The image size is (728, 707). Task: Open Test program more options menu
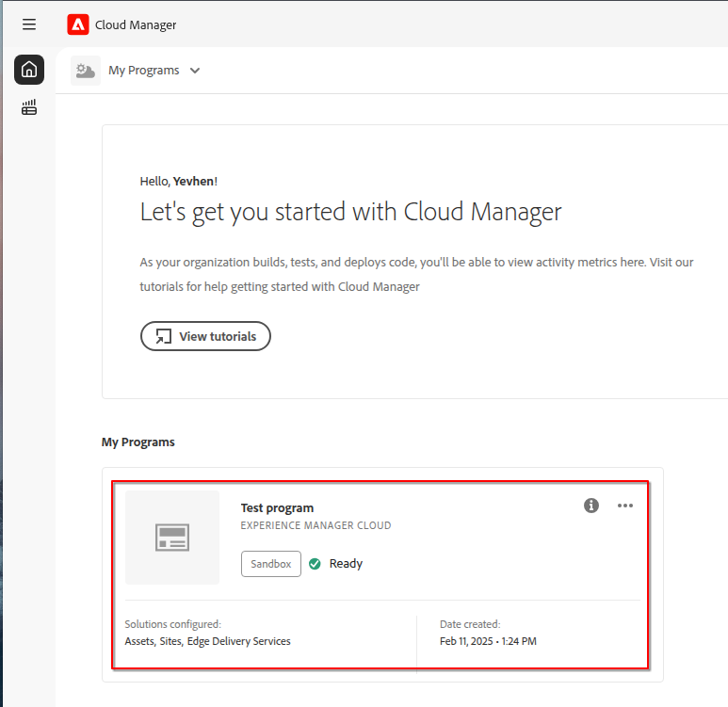[625, 505]
